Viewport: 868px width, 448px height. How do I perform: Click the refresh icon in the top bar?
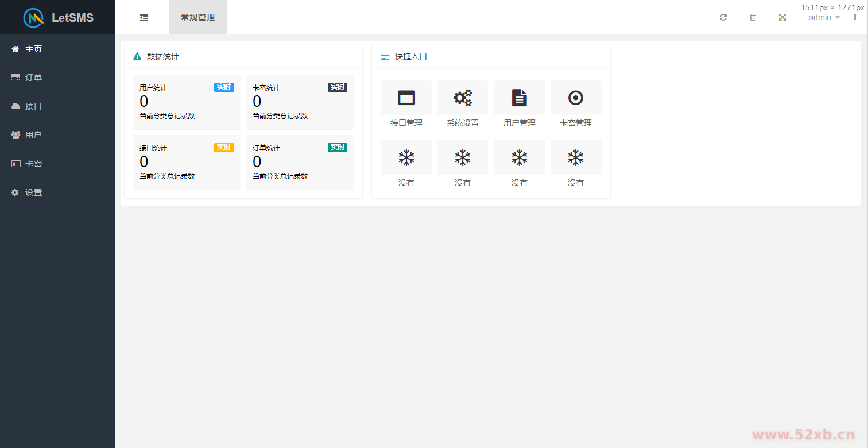(x=723, y=17)
